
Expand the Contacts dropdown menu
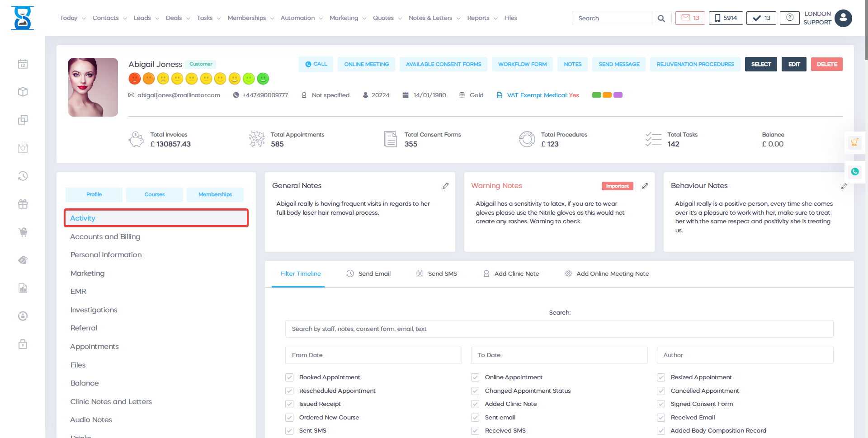point(109,18)
